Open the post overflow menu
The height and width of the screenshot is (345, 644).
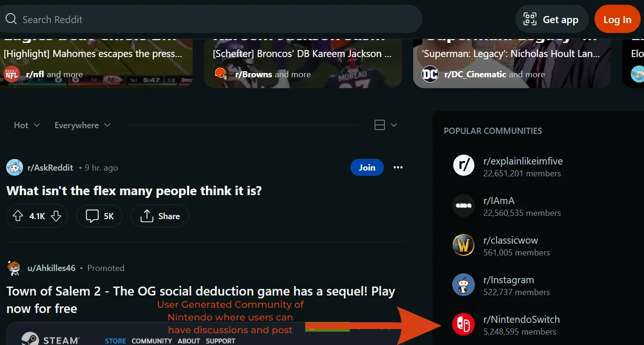[398, 167]
